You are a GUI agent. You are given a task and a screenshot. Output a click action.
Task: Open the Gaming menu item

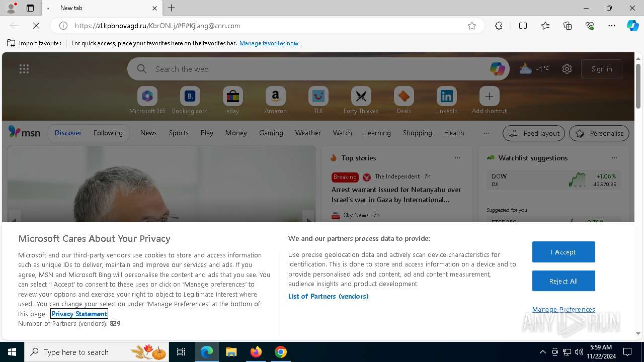coord(271,133)
